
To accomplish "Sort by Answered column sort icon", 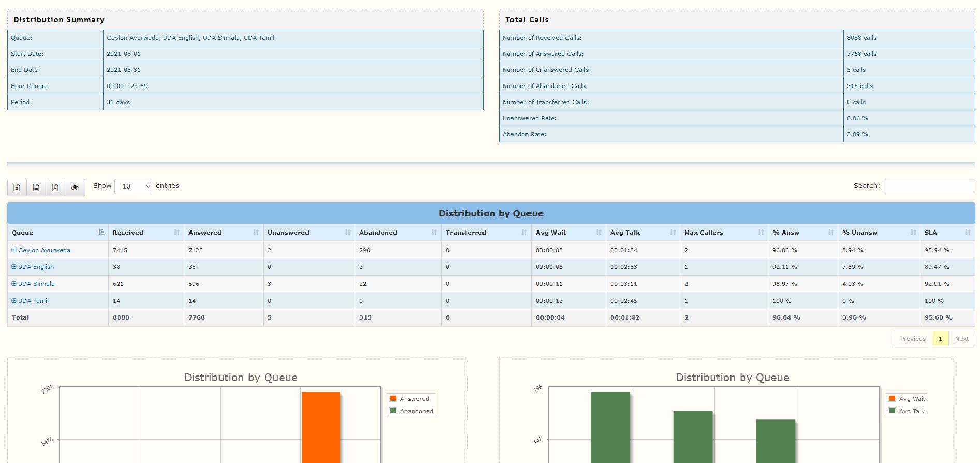I will tap(256, 233).
